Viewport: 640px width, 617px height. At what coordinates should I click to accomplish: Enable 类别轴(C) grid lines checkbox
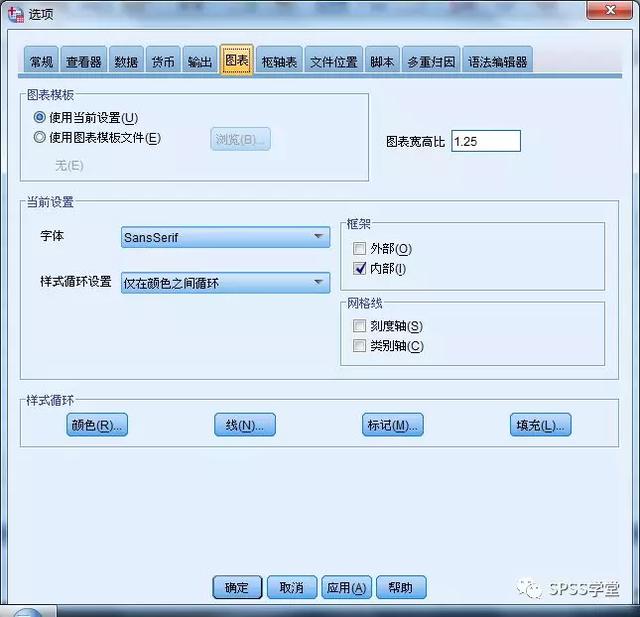point(359,345)
